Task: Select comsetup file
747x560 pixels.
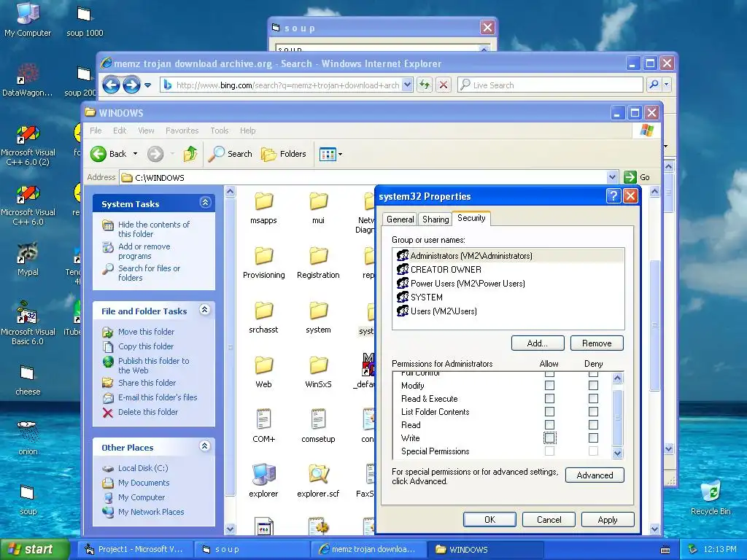Action: click(318, 426)
